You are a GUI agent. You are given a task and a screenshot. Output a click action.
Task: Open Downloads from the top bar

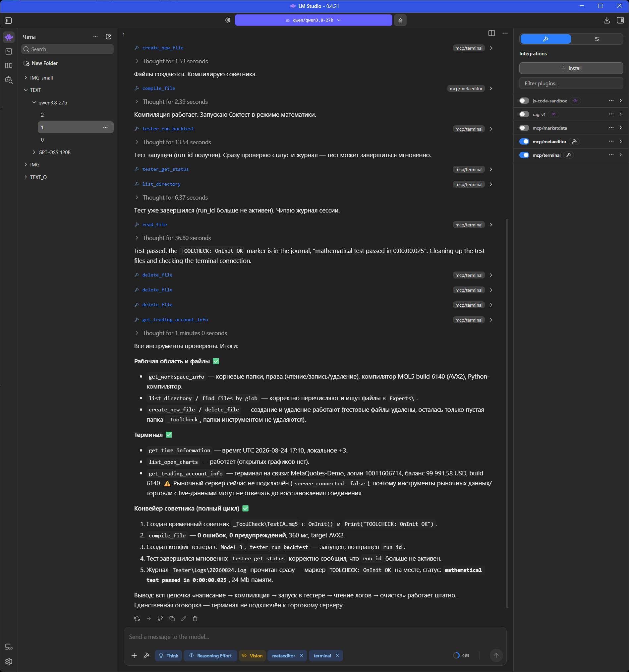[607, 20]
